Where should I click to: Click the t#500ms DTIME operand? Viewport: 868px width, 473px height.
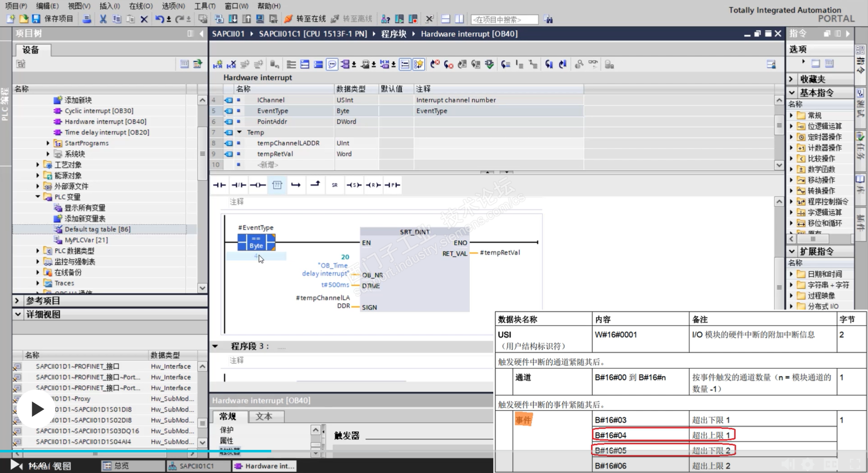(335, 285)
